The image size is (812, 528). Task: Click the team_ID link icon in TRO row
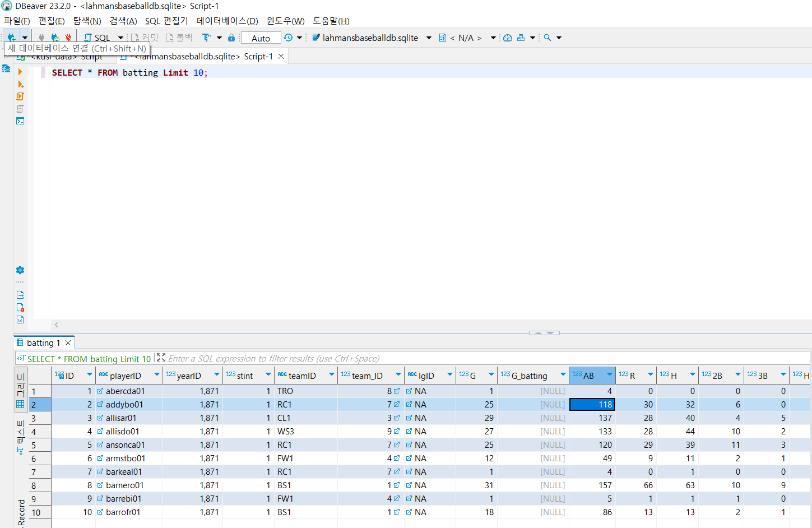397,391
